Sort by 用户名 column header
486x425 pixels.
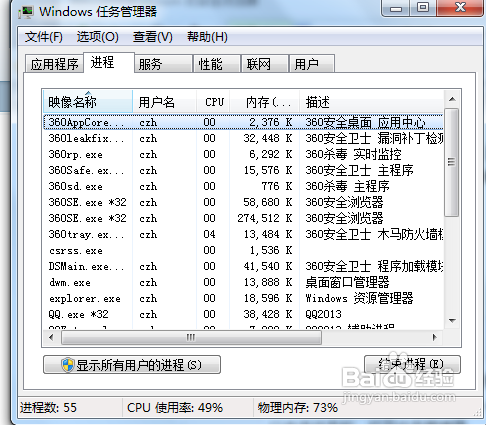click(x=165, y=101)
